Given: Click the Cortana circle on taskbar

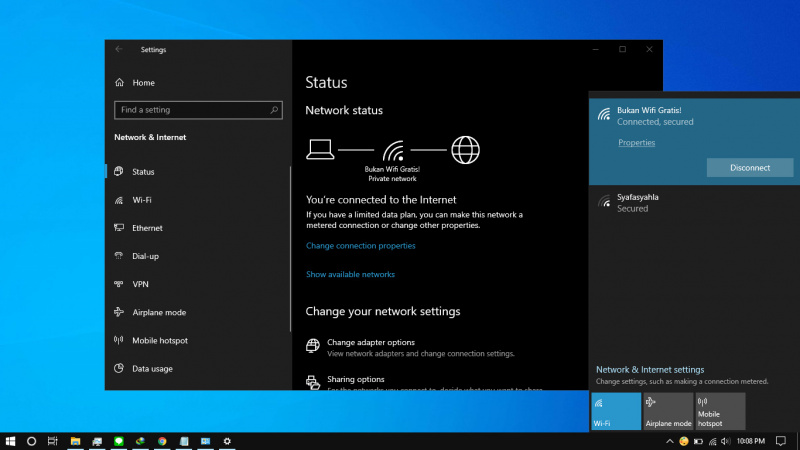Looking at the screenshot, I should tap(31, 441).
